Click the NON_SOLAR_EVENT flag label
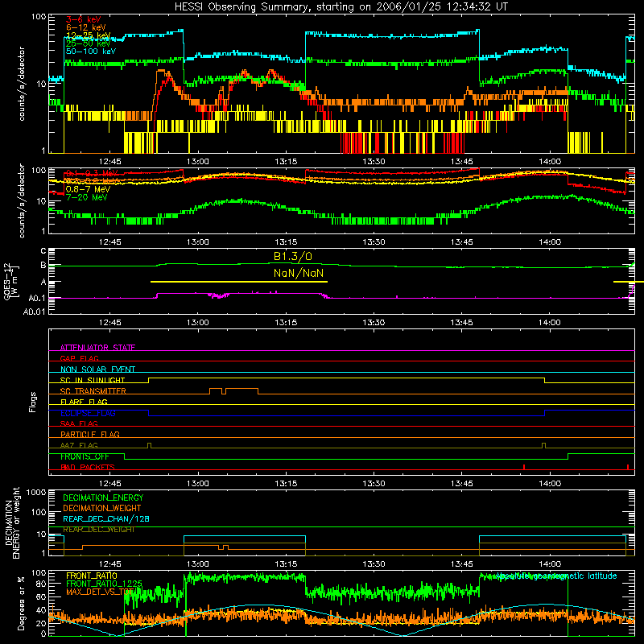The height and width of the screenshot is (644, 644). pyautogui.click(x=97, y=369)
